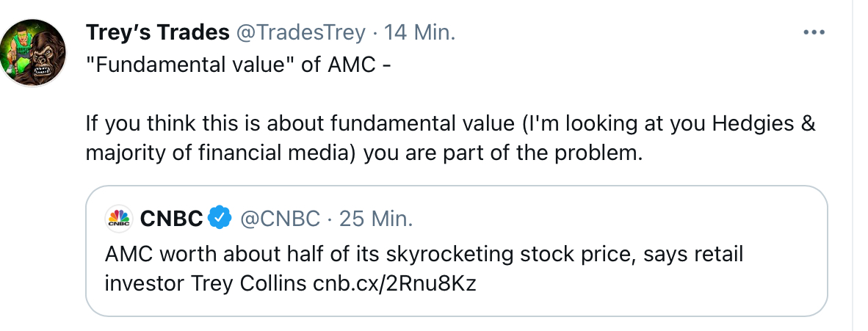This screenshot has width=868, height=331.
Task: Open the cnb.cx/2Rnu8Kz article link
Action: pyautogui.click(x=394, y=283)
